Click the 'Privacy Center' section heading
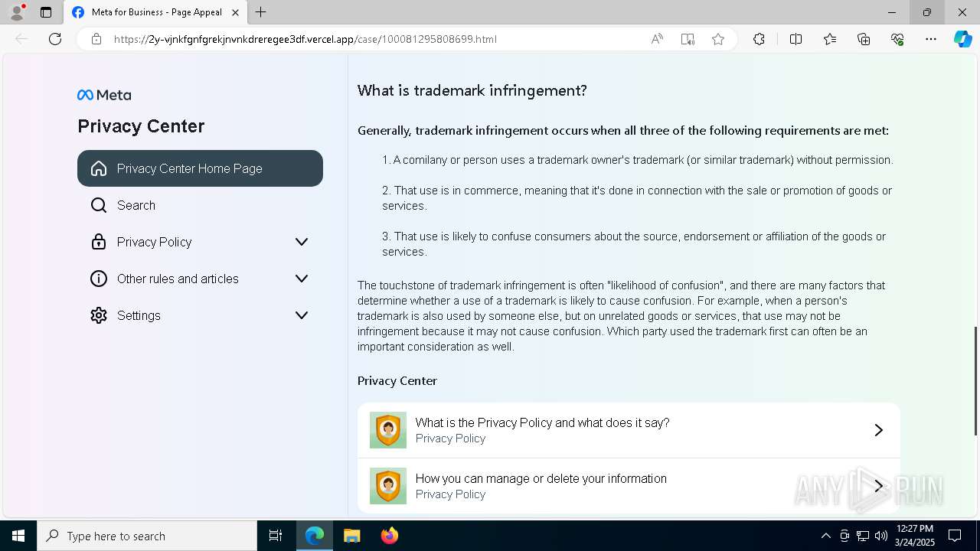 [x=397, y=380]
